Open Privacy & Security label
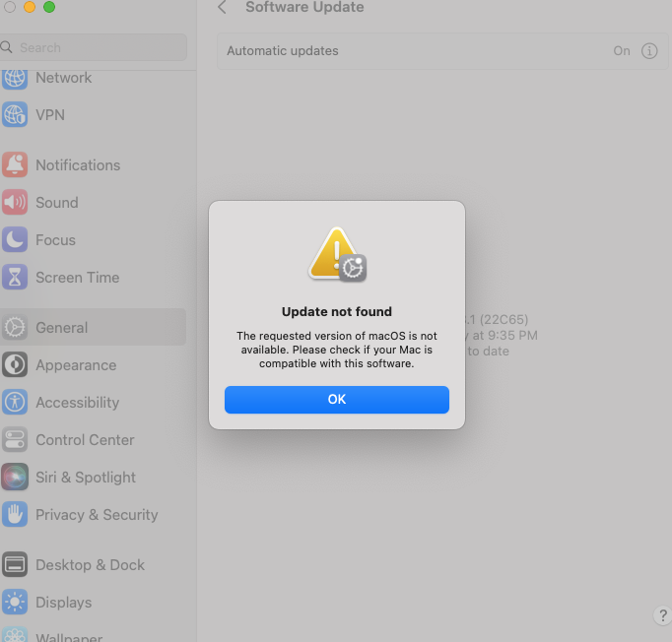672x642 pixels. pyautogui.click(x=97, y=515)
